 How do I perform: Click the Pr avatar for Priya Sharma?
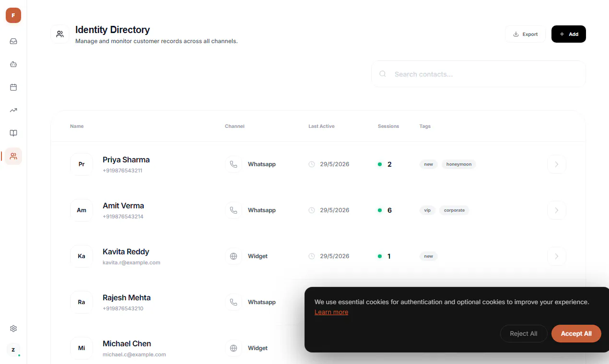tap(82, 164)
